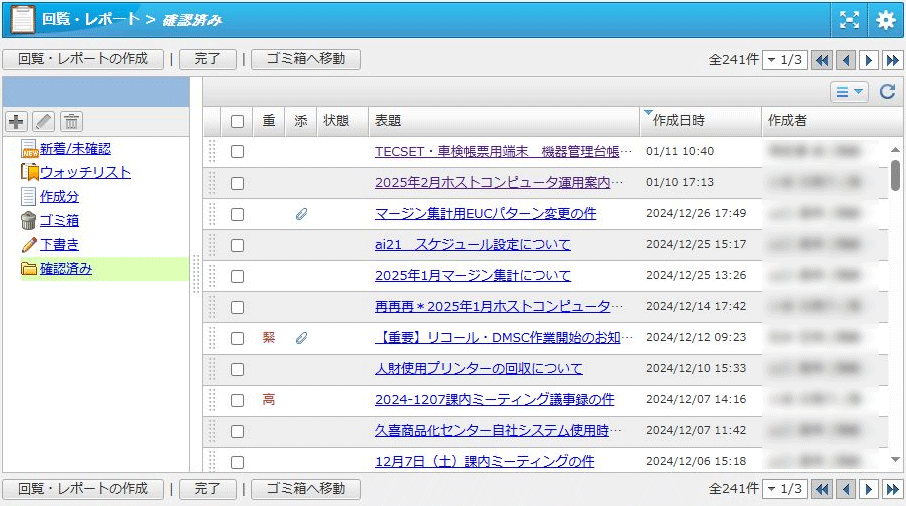Click attachment clip on マージン集計用EUC row

(301, 214)
